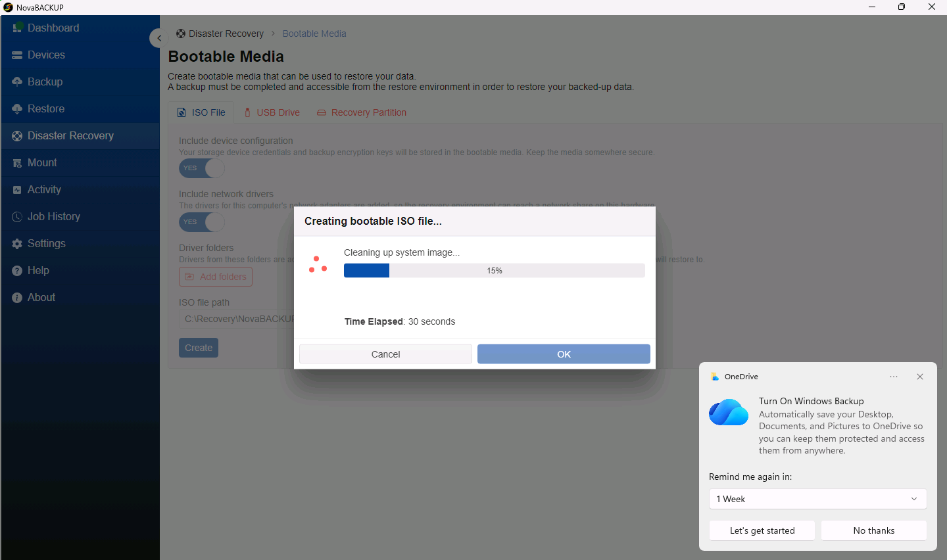Collapse the sidebar with chevron button
Viewport: 947px width, 560px height.
pyautogui.click(x=158, y=38)
